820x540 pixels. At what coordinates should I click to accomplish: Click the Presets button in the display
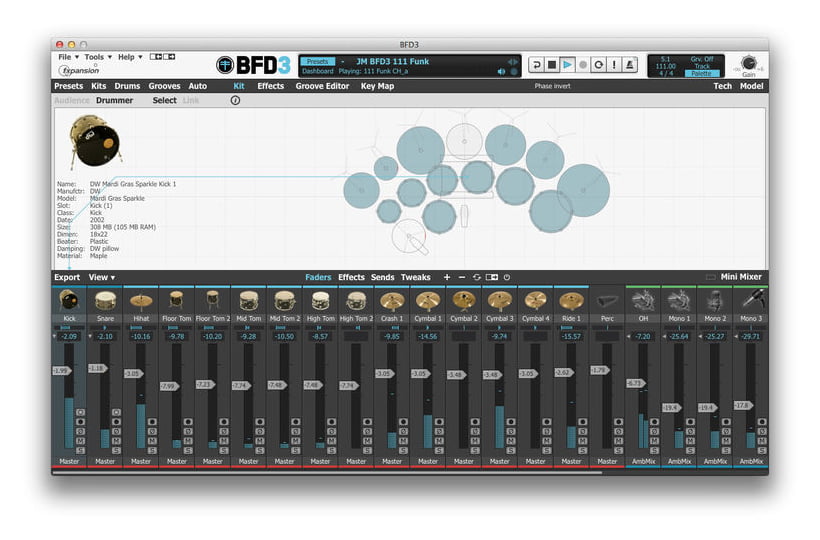pyautogui.click(x=317, y=61)
